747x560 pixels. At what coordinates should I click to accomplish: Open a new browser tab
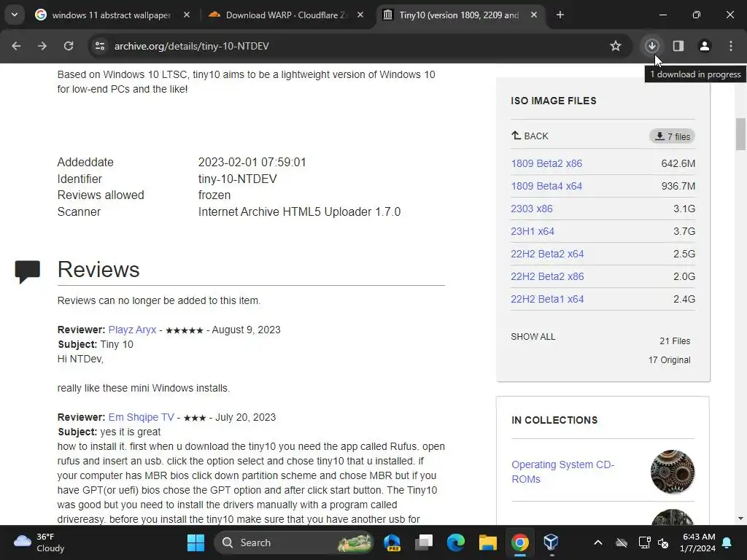[x=560, y=15]
